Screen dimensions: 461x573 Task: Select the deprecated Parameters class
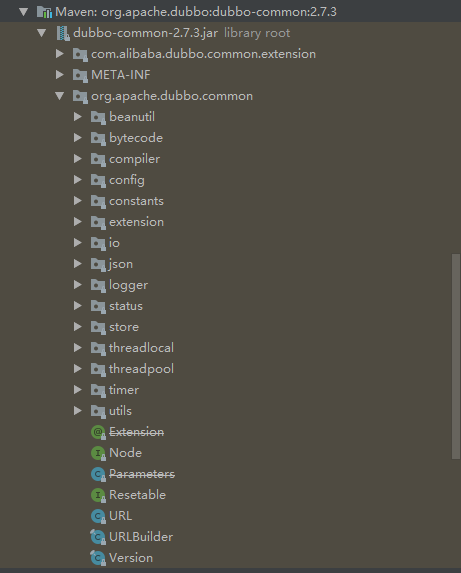142,474
